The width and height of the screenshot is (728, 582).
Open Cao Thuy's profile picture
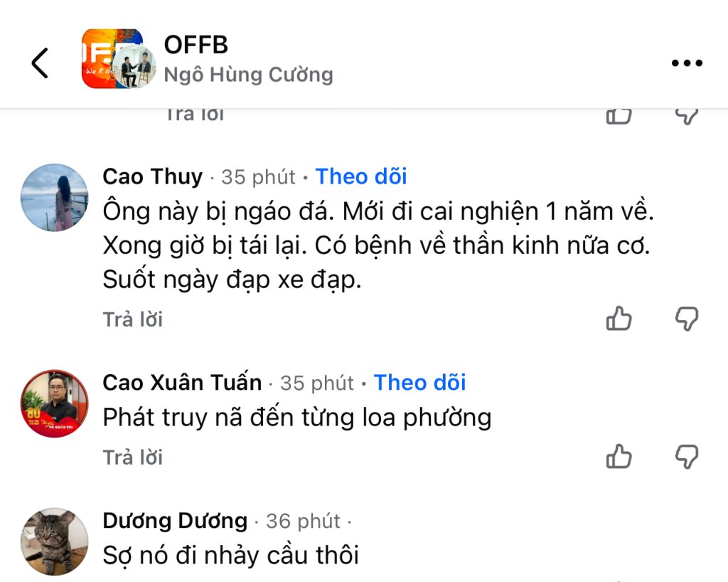pos(55,198)
